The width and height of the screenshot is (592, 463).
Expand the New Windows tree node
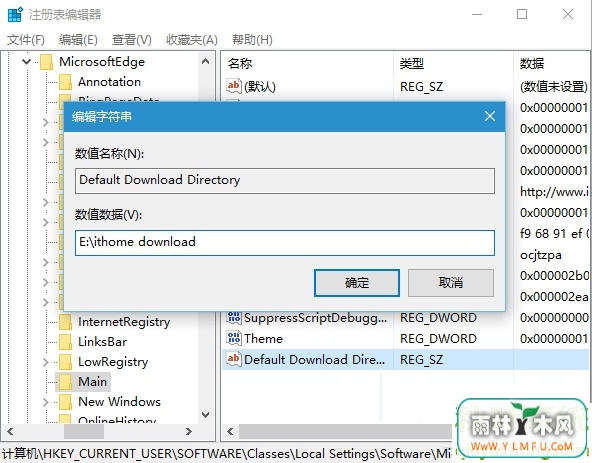click(46, 402)
